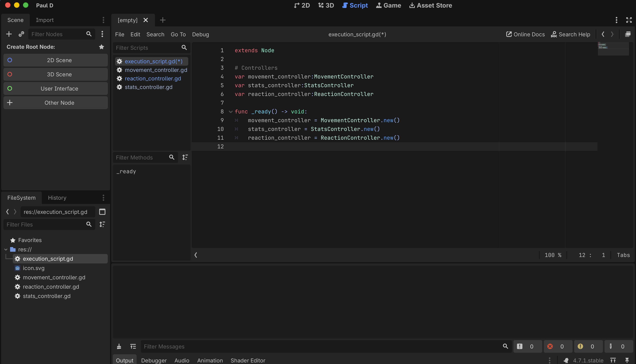Make script editor floating window

point(627,34)
